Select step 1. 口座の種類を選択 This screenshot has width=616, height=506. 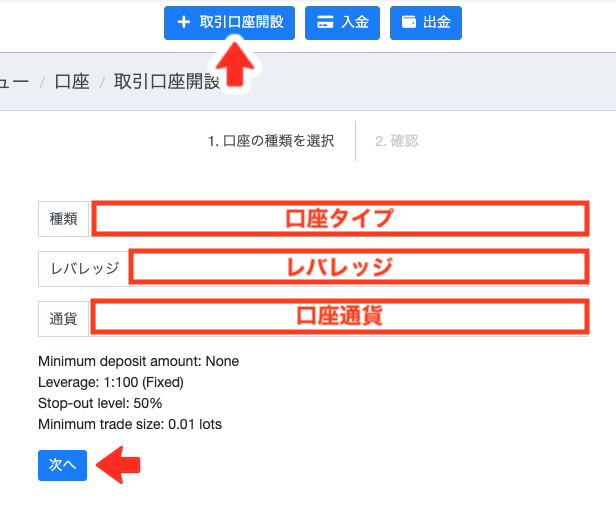tap(271, 141)
